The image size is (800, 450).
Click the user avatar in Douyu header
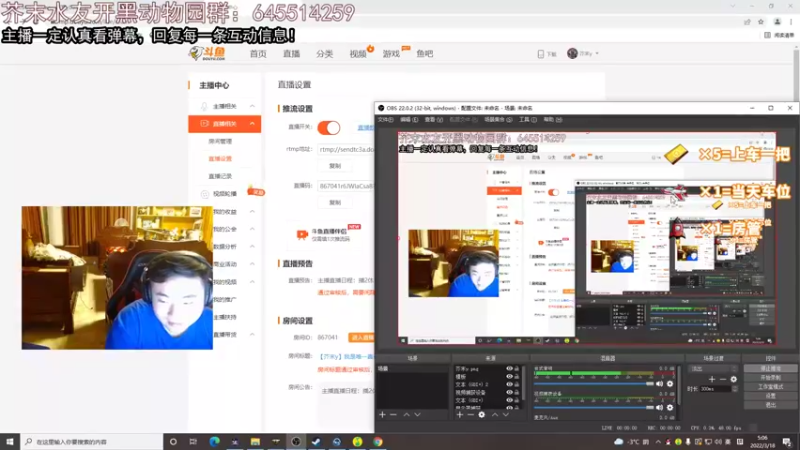point(572,53)
